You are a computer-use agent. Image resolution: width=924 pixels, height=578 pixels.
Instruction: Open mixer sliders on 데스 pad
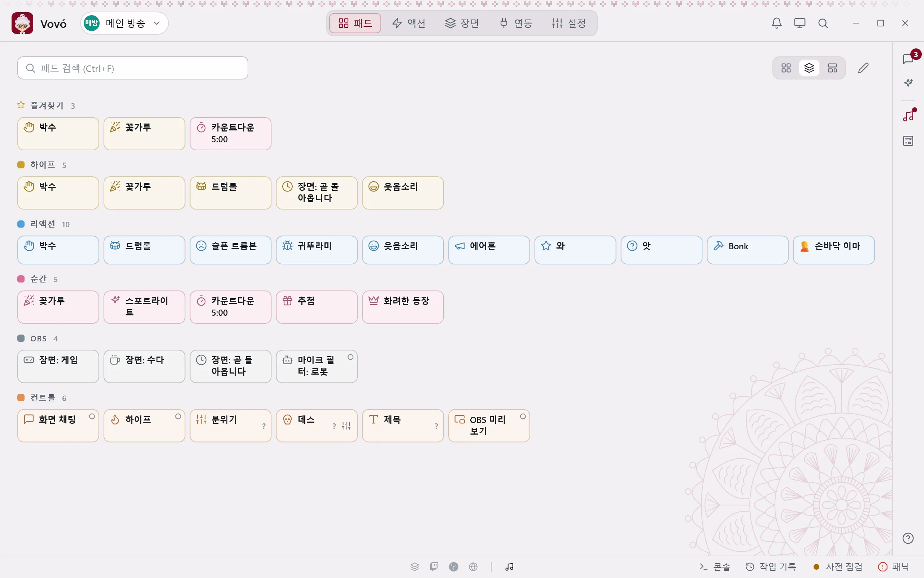pyautogui.click(x=346, y=426)
